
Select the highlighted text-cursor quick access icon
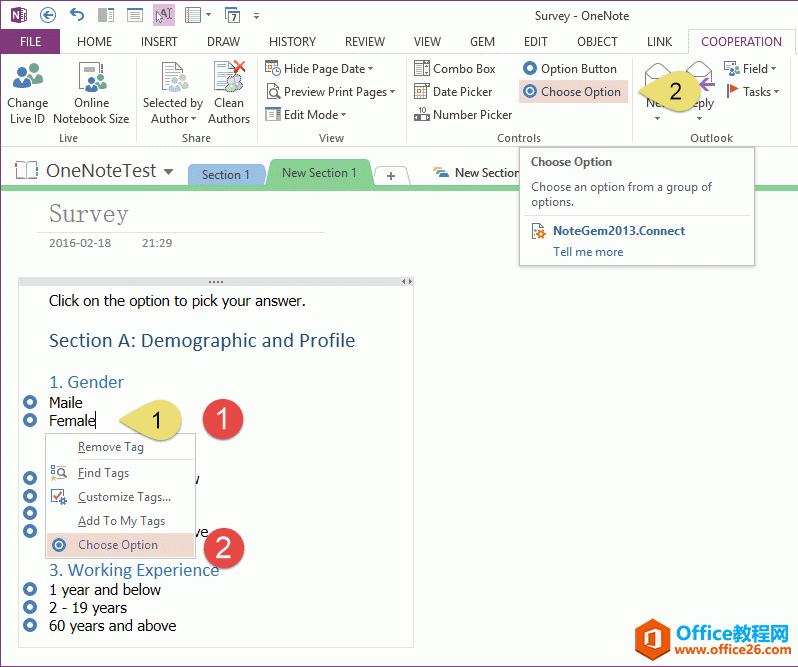point(164,15)
